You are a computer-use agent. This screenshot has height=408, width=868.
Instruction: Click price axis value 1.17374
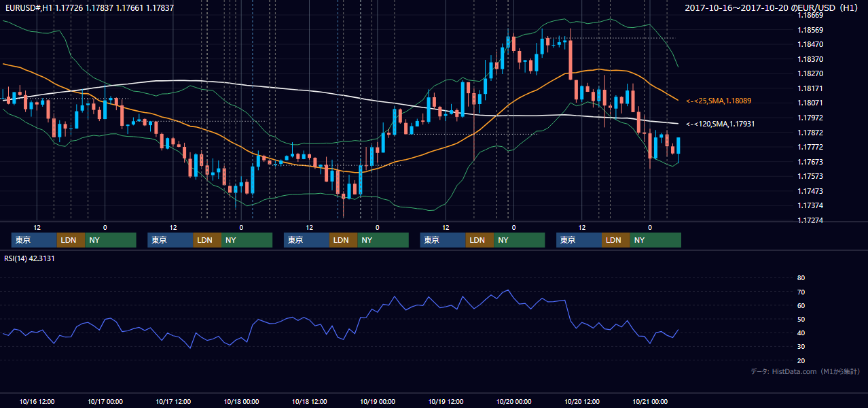point(810,205)
